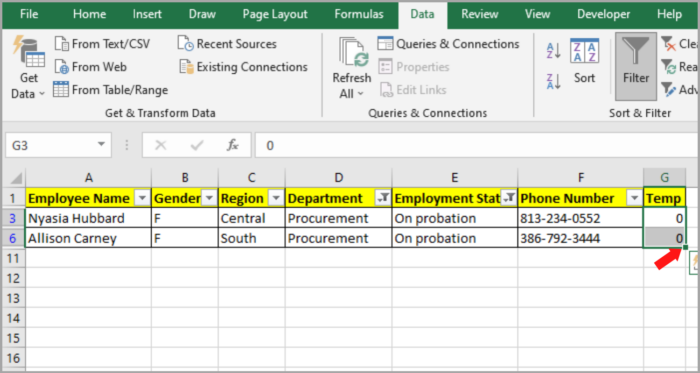Image resolution: width=700 pixels, height=373 pixels.
Task: Sort A to Z ascending
Action: [554, 50]
